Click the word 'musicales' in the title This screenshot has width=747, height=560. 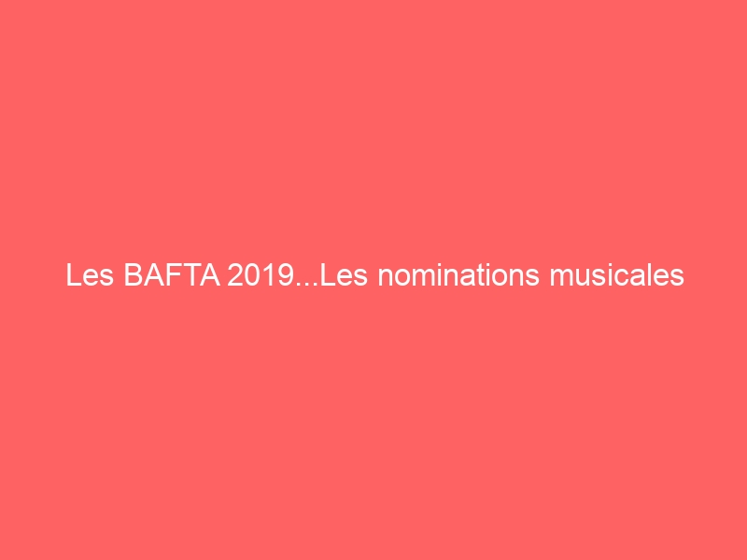click(x=616, y=276)
